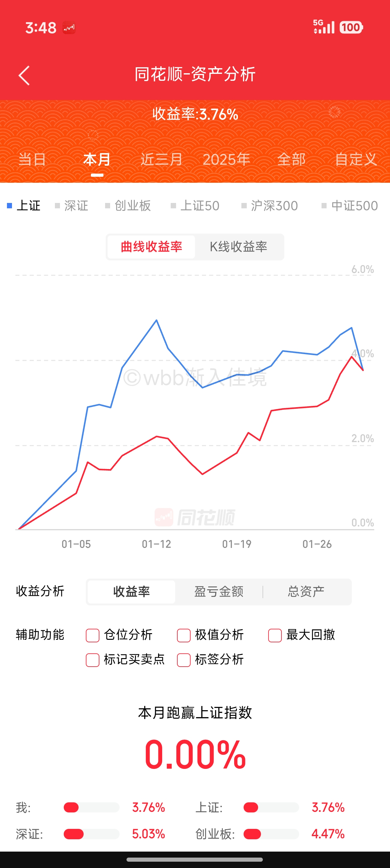The width and height of the screenshot is (390, 868).
Task: Tap the 沪深300 legend square
Action: click(x=244, y=205)
